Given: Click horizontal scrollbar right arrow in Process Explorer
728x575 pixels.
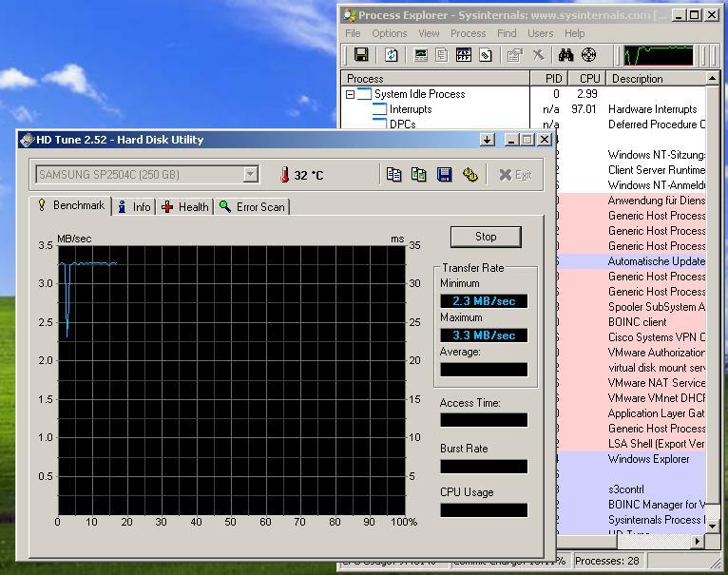Looking at the screenshot, I should 697,541.
